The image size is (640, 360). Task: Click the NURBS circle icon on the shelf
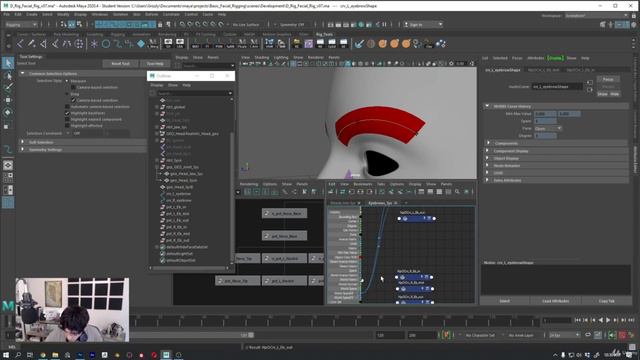tap(106, 44)
